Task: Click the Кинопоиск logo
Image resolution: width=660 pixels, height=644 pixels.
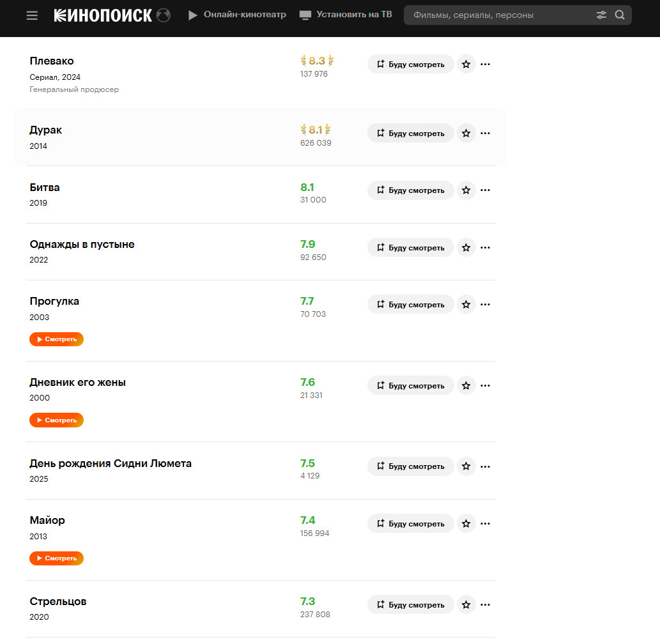Action: click(112, 15)
